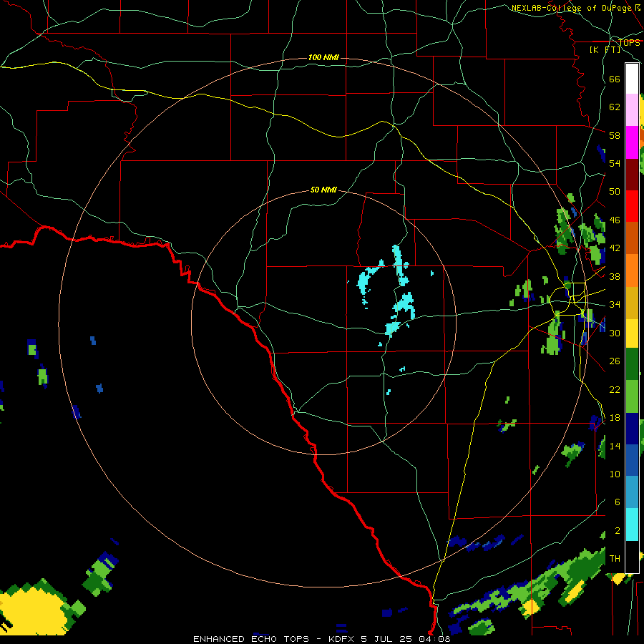Click the "38" legend value
644x644 pixels.
click(615, 277)
